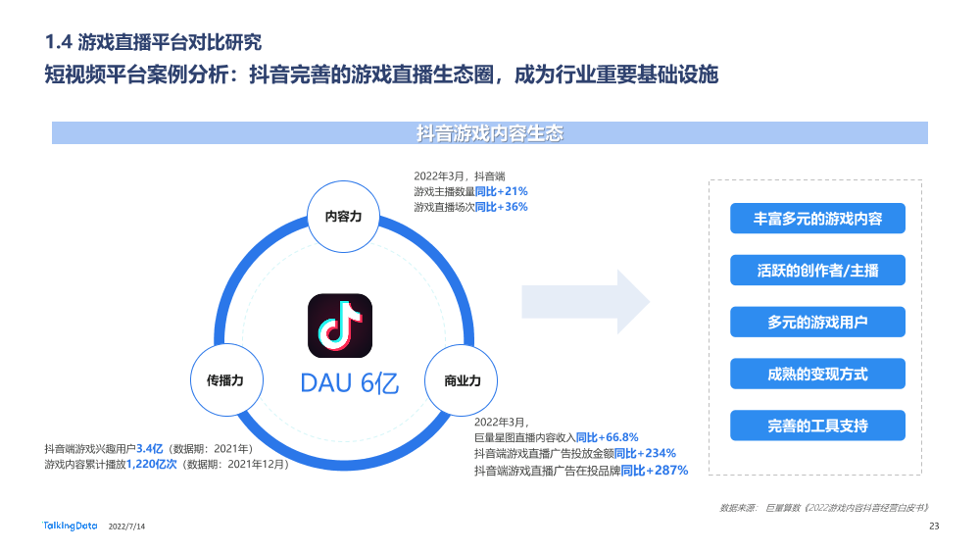Image resolution: width=980 pixels, height=552 pixels.
Task: Select the 传播力 circle node
Action: click(226, 380)
